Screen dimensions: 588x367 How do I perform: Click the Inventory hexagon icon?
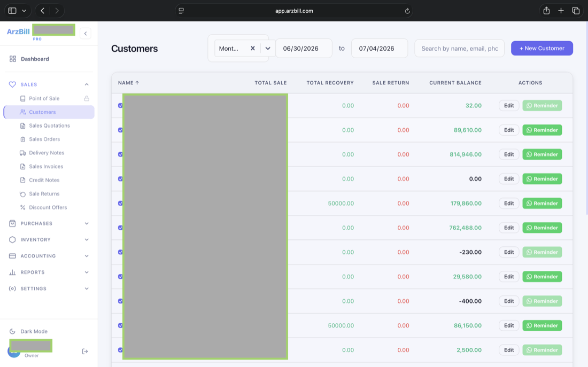pyautogui.click(x=12, y=239)
